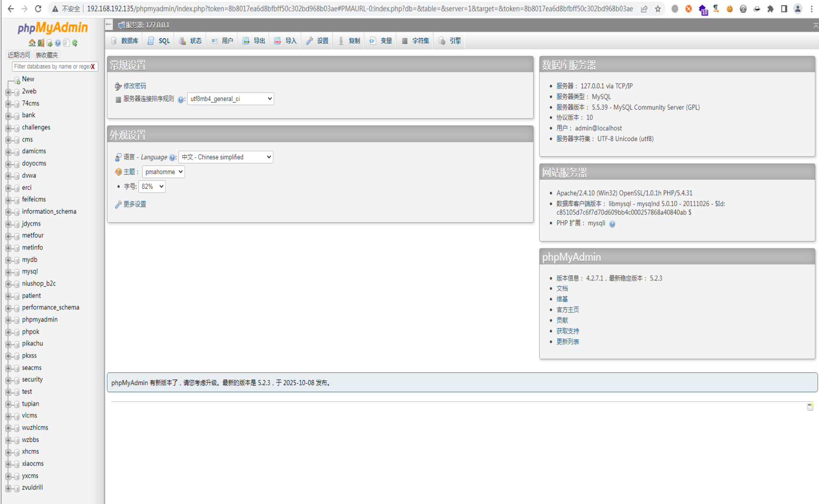Reload the browser page
Viewport: 819px width, 504px height.
point(38,9)
